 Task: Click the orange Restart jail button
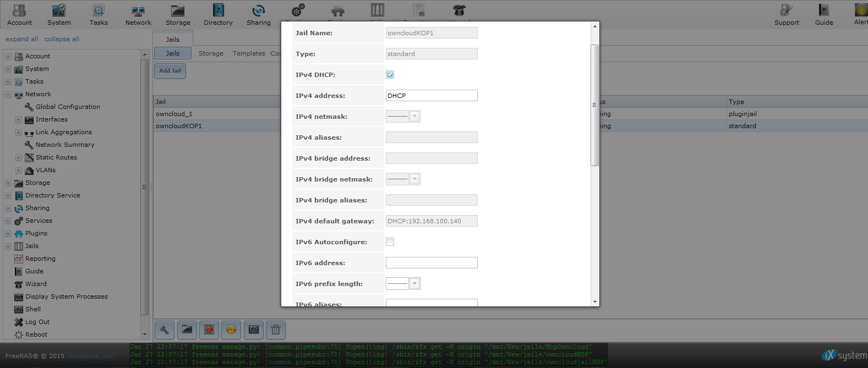pos(231,329)
